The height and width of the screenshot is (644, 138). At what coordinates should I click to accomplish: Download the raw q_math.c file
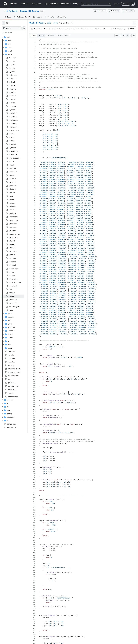coord(123,36)
